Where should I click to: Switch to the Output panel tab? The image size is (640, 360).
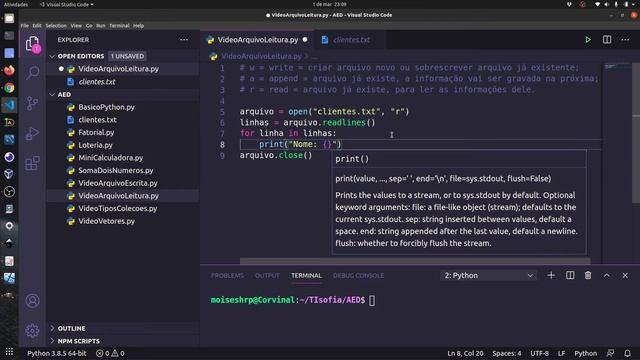267,276
